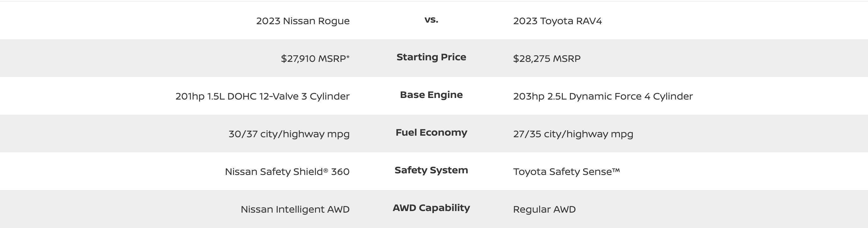
Task: Click 203hp 2.5L Dynamic Force 4 Cylinder text
Action: point(603,96)
